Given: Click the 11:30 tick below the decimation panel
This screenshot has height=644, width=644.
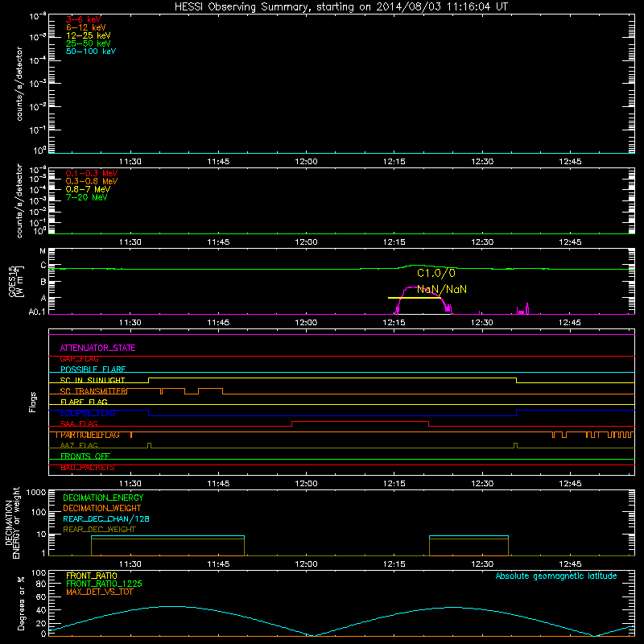Looking at the screenshot, I should click(130, 564).
